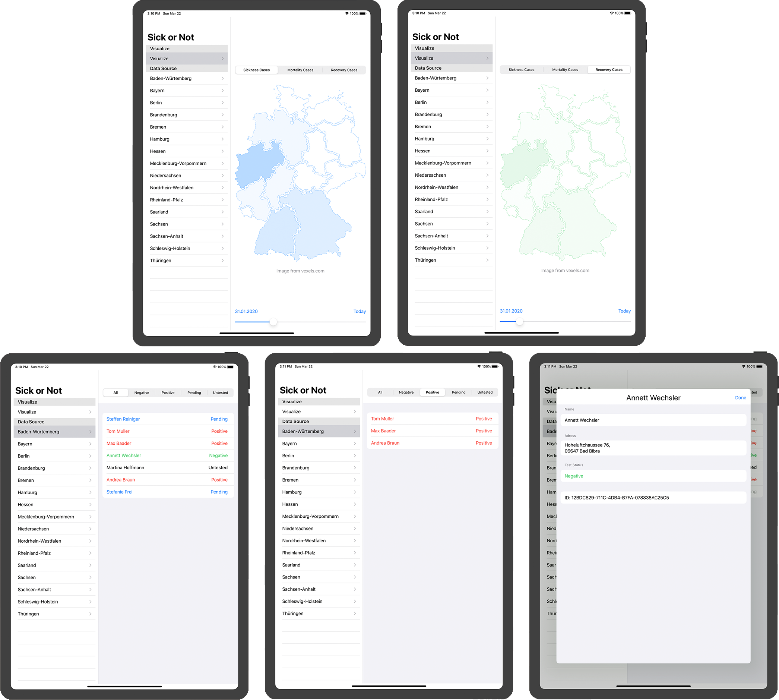Expand Thüringen chevron in green map sidebar
Image resolution: width=779 pixels, height=700 pixels.
[x=487, y=260]
